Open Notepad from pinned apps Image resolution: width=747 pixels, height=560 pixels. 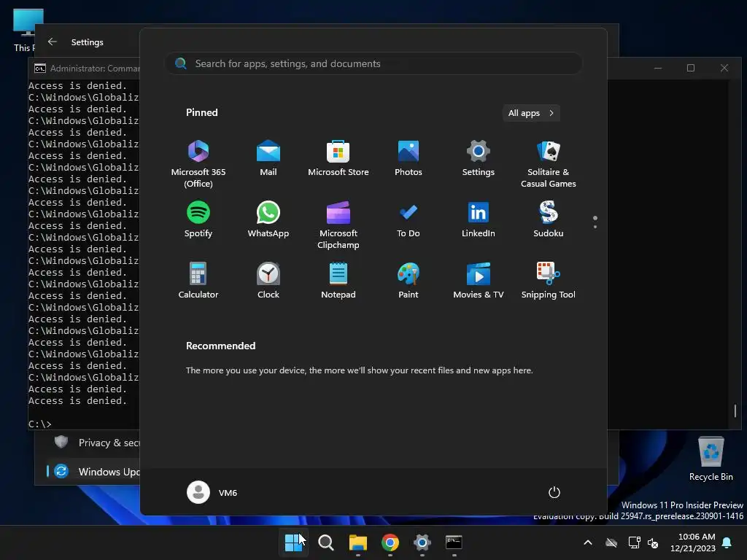tap(338, 281)
